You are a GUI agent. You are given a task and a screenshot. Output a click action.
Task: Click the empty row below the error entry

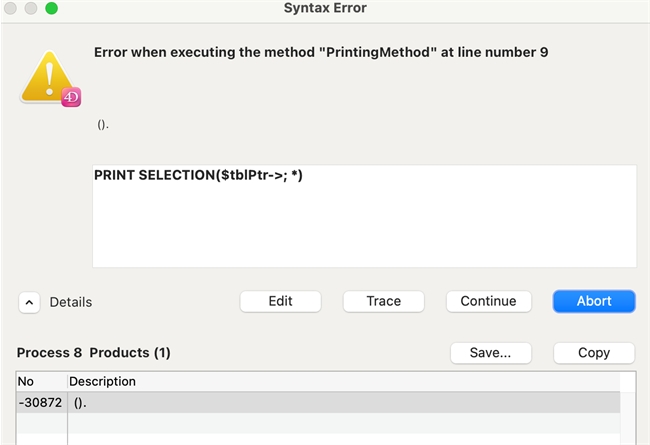[340, 423]
